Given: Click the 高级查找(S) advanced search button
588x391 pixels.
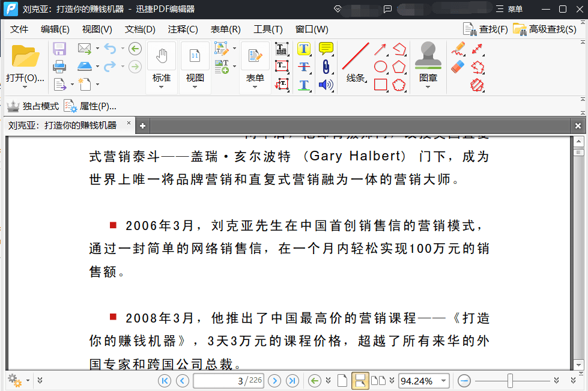Looking at the screenshot, I should pos(545,29).
